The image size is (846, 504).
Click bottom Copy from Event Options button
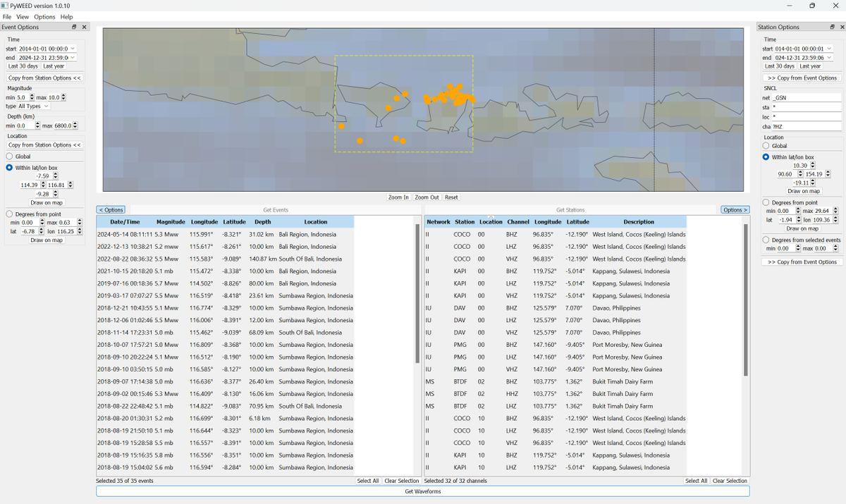[x=802, y=262]
